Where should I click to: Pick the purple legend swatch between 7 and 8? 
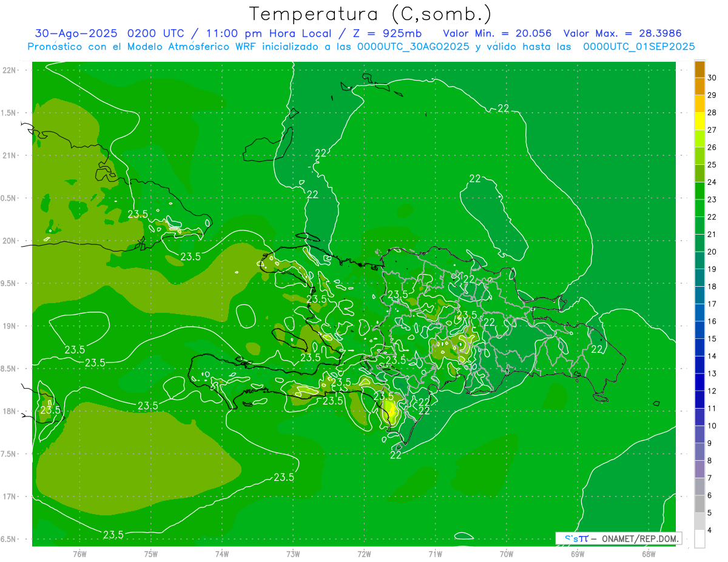(699, 470)
